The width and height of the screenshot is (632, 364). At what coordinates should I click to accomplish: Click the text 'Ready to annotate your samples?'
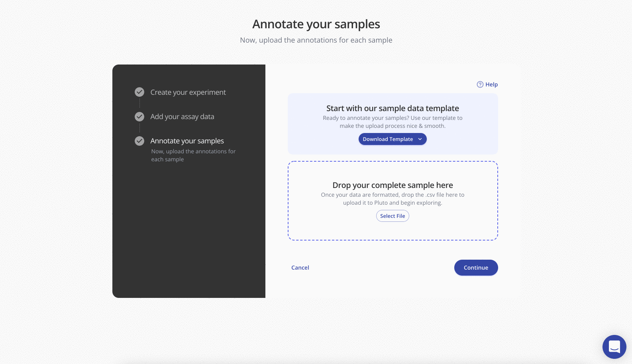366,118
